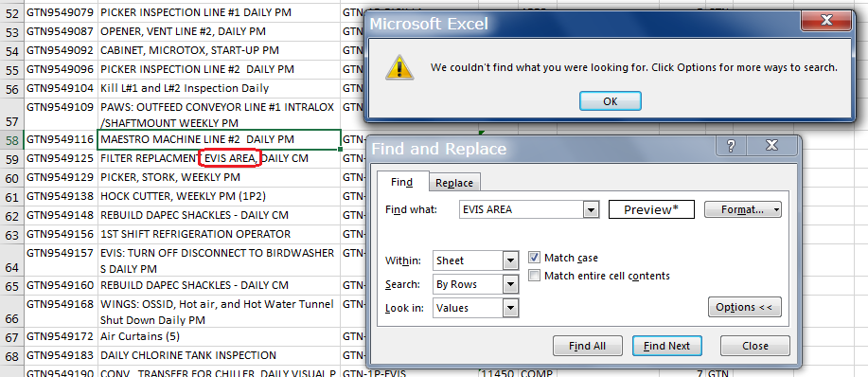Open Help in Find and Replace dialog

732,146
